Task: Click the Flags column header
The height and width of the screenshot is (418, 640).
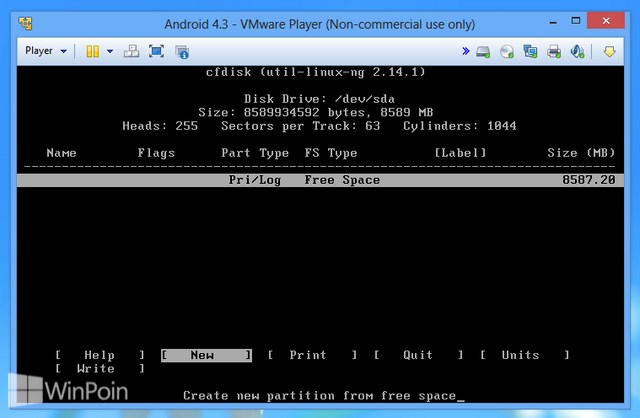Action: [156, 153]
